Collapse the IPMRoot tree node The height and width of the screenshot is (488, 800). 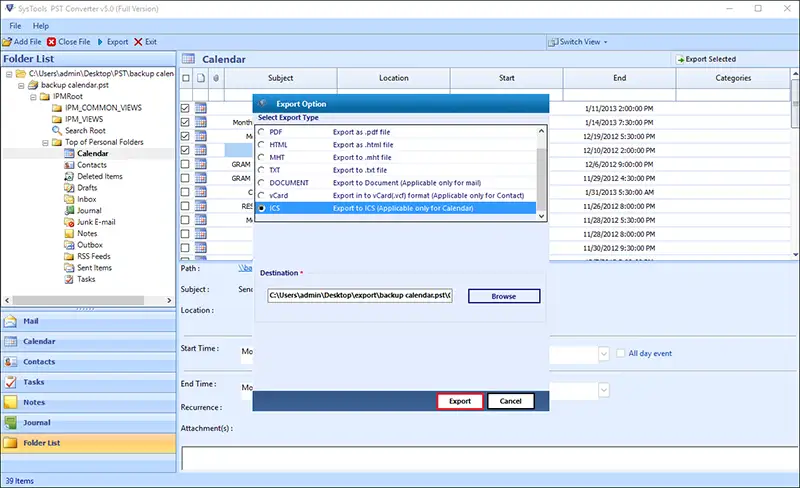(33, 96)
